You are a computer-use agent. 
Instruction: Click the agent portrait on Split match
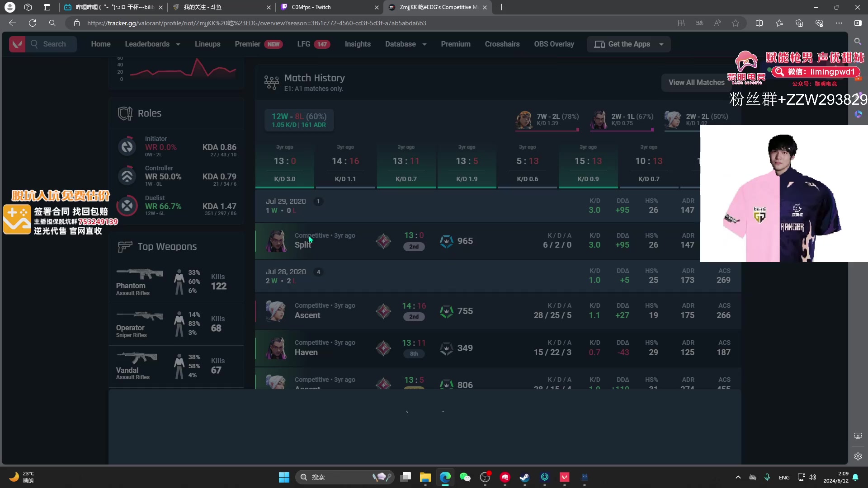tap(276, 241)
